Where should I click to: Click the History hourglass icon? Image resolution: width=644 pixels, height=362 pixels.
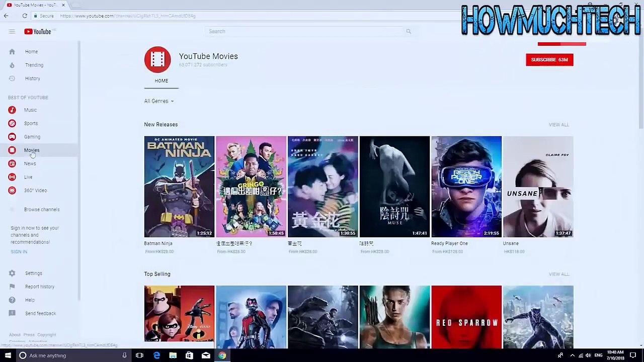tap(12, 78)
